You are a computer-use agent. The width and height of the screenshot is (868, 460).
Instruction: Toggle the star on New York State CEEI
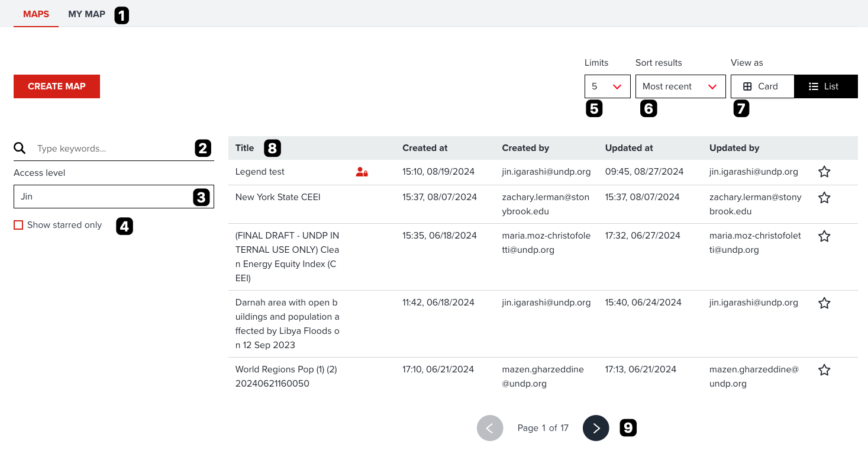(x=824, y=197)
